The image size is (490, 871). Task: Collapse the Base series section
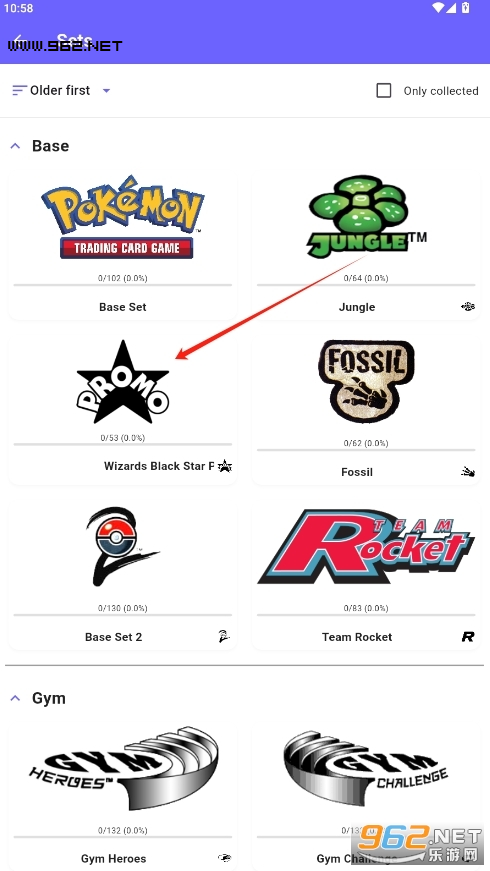pyautogui.click(x=16, y=146)
